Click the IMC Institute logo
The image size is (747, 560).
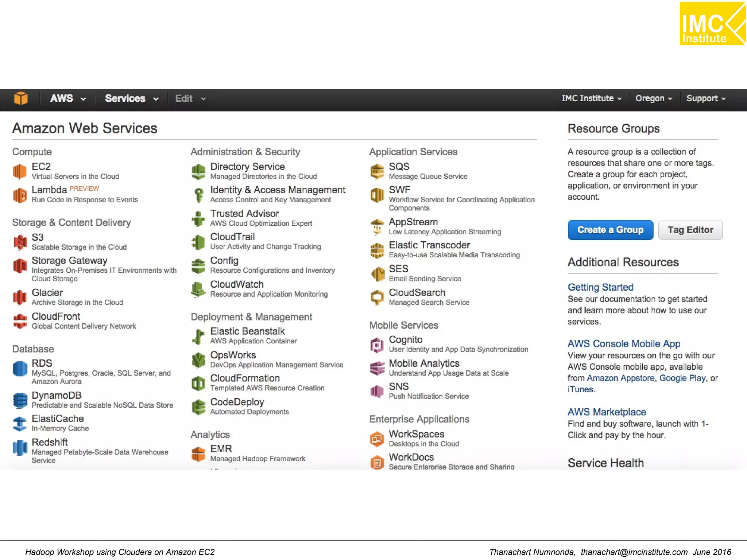712,24
